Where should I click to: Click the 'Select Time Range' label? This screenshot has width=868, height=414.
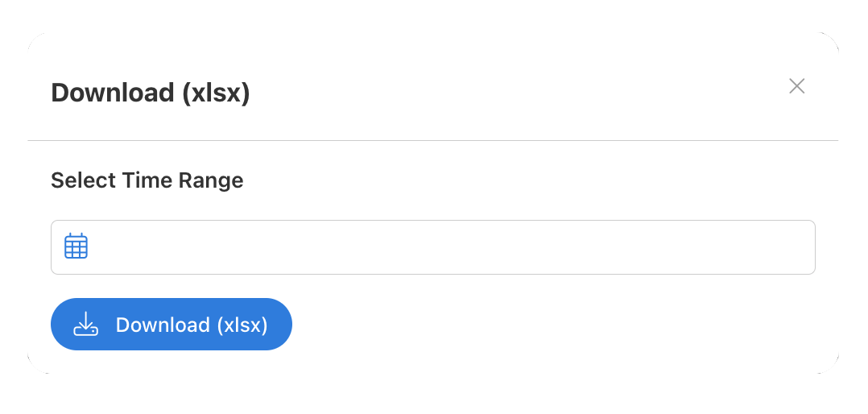tap(147, 180)
